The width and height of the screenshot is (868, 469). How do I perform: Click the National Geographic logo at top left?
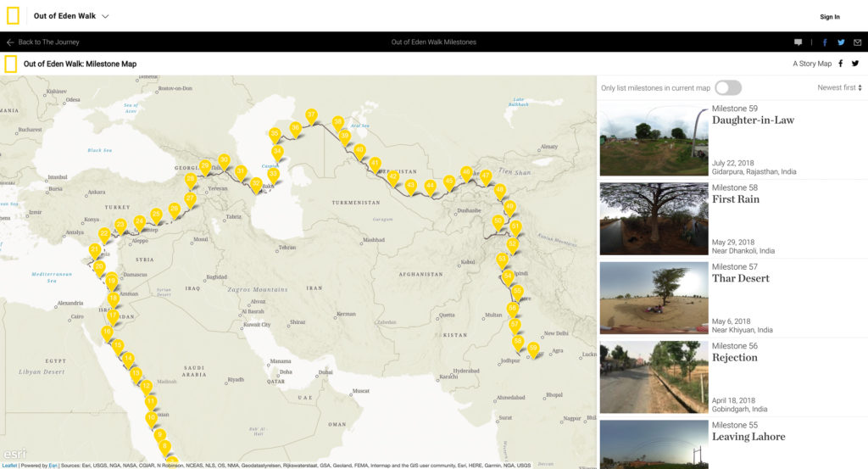[13, 16]
